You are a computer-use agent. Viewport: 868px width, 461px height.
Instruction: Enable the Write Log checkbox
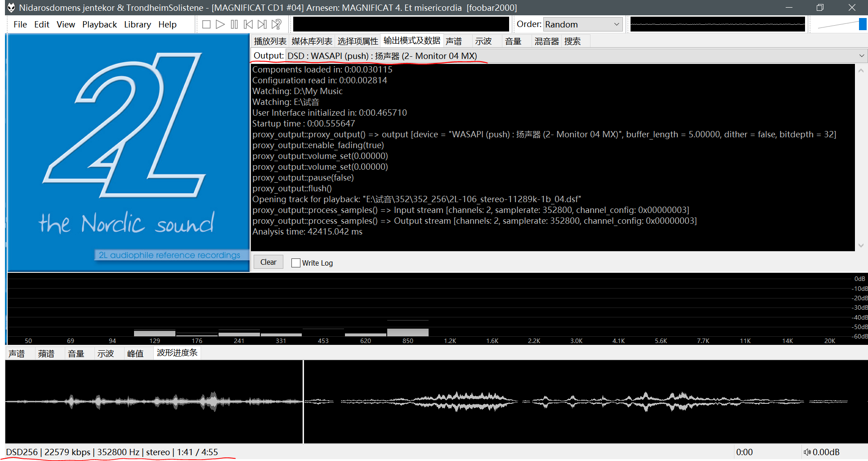point(296,263)
